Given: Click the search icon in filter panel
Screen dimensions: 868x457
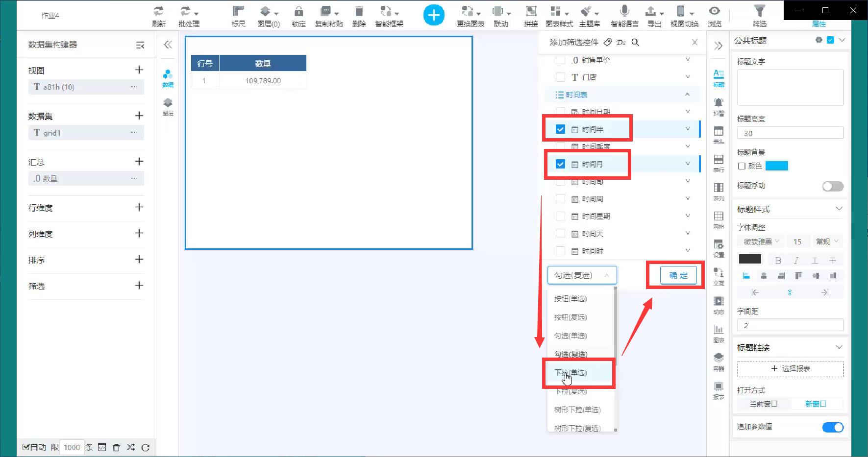Looking at the screenshot, I should [636, 43].
